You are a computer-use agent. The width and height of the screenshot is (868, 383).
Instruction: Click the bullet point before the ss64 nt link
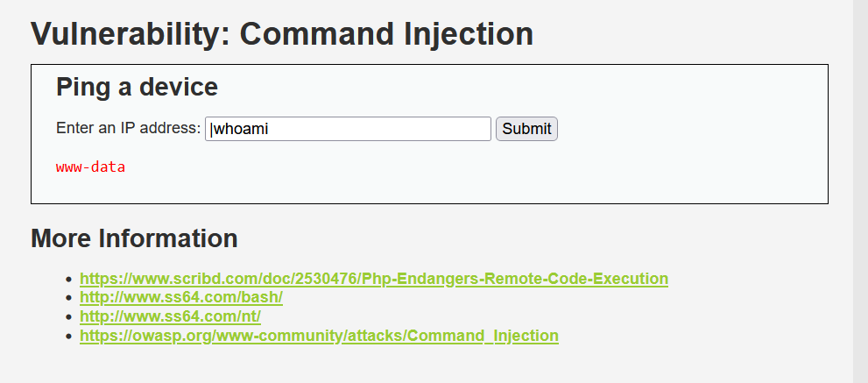click(x=68, y=317)
